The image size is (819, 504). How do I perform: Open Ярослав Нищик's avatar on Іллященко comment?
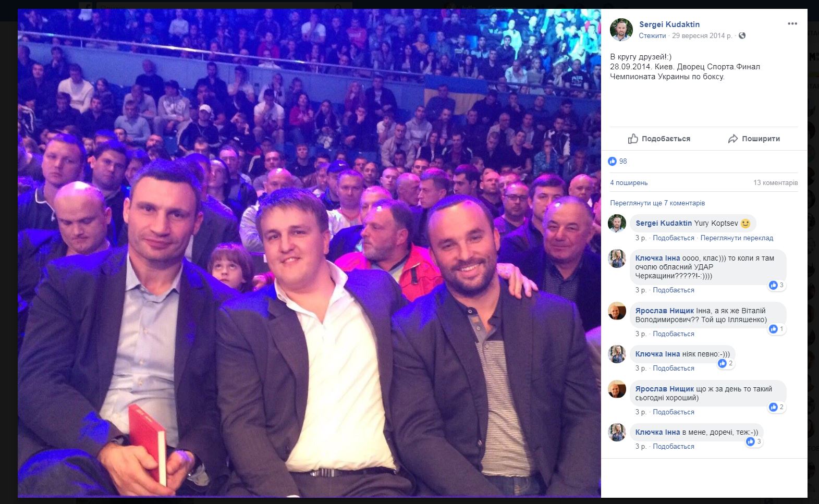point(617,311)
